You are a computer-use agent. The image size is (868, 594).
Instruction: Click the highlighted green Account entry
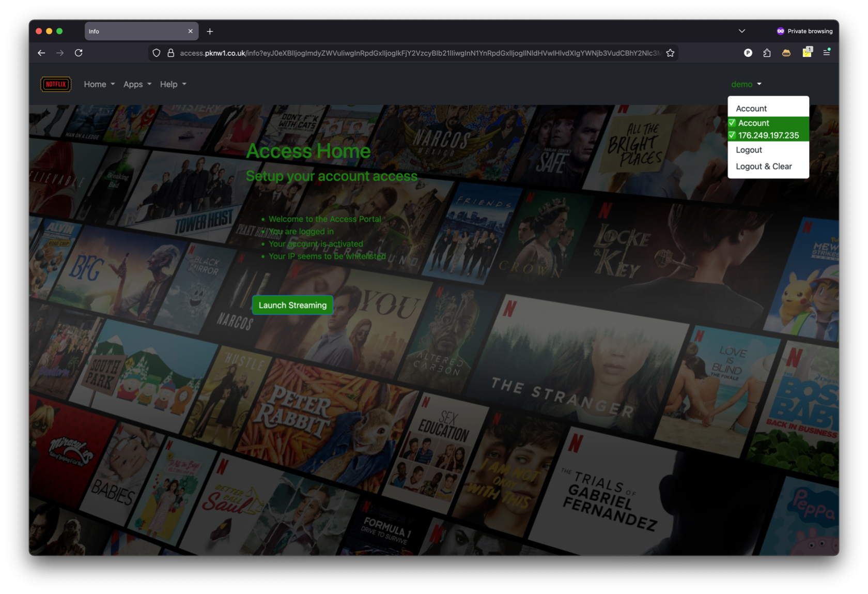(768, 123)
